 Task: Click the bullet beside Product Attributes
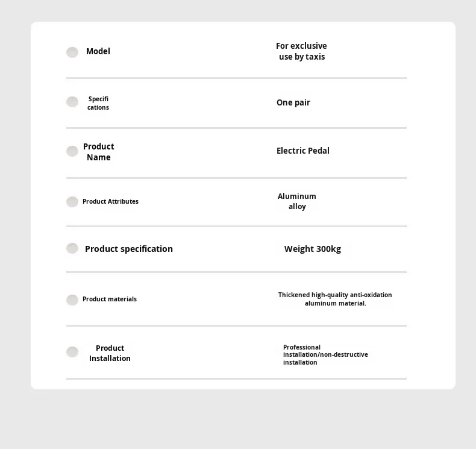click(x=72, y=202)
